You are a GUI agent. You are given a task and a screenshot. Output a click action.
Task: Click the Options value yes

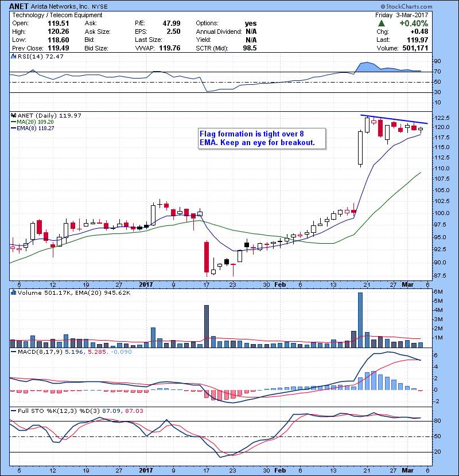pos(251,24)
